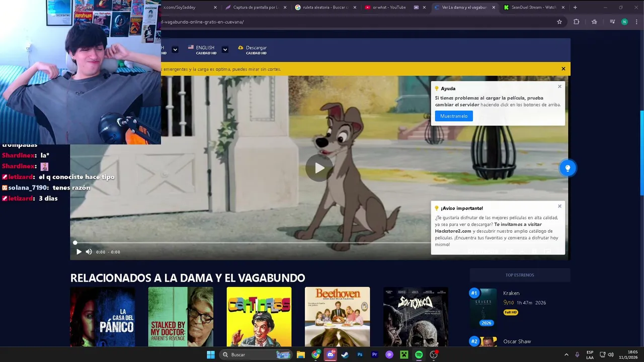Open Premiere Pro from the taskbar

[x=374, y=355]
